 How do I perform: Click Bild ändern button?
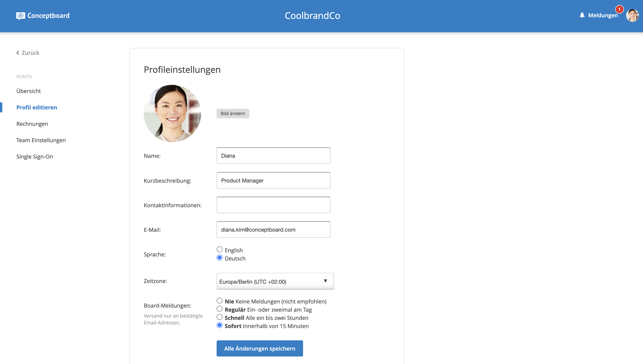[x=233, y=114]
